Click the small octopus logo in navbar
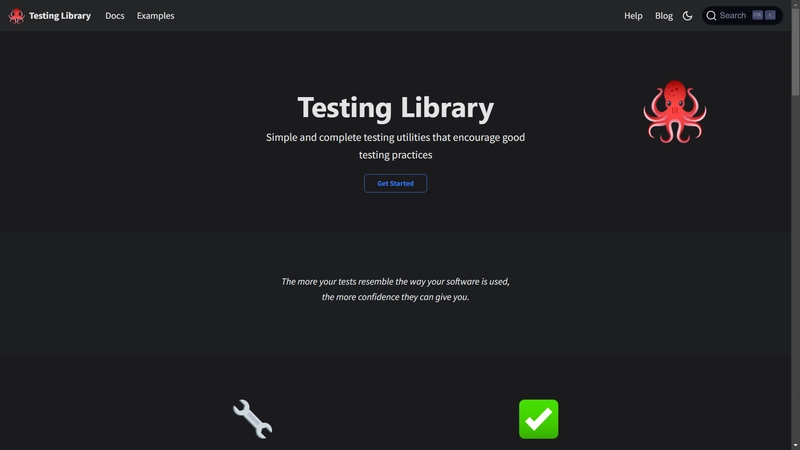The image size is (800, 450). [16, 16]
